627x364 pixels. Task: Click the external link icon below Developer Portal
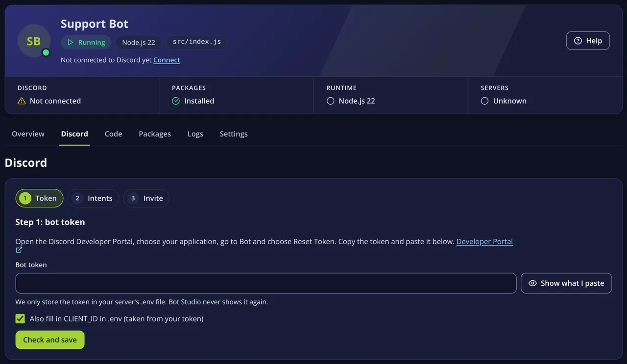pyautogui.click(x=19, y=250)
